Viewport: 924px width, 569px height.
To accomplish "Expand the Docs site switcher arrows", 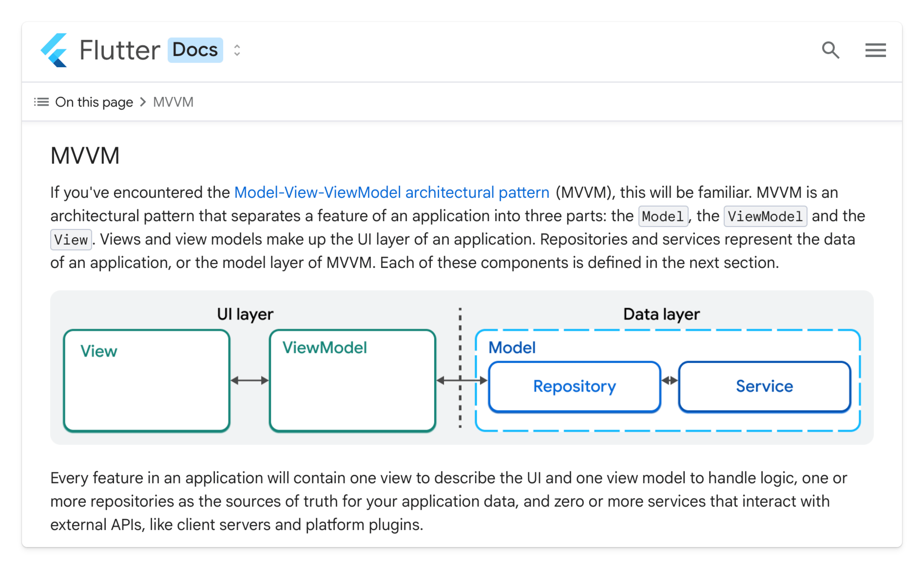I will (x=237, y=50).
